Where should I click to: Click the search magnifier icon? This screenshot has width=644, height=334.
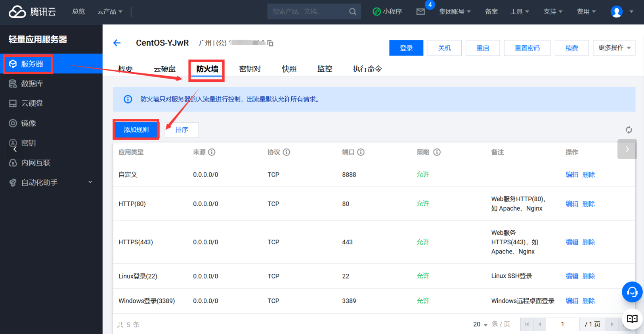point(352,12)
